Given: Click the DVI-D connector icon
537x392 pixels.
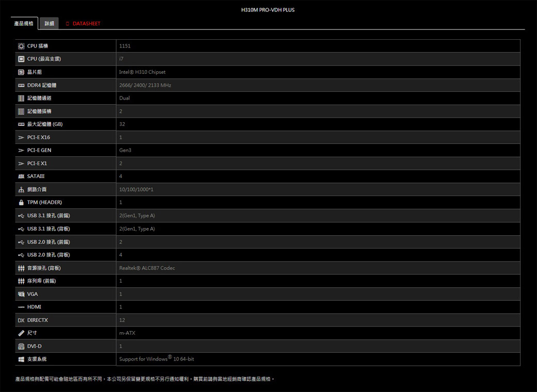Looking at the screenshot, I should 21,346.
